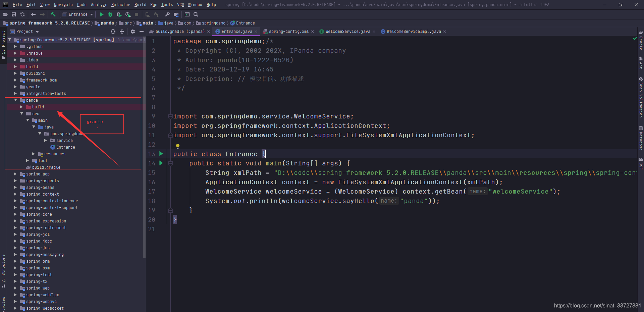Toggle fold on the imports at line 9
The image size is (644, 312).
pyautogui.click(x=170, y=116)
